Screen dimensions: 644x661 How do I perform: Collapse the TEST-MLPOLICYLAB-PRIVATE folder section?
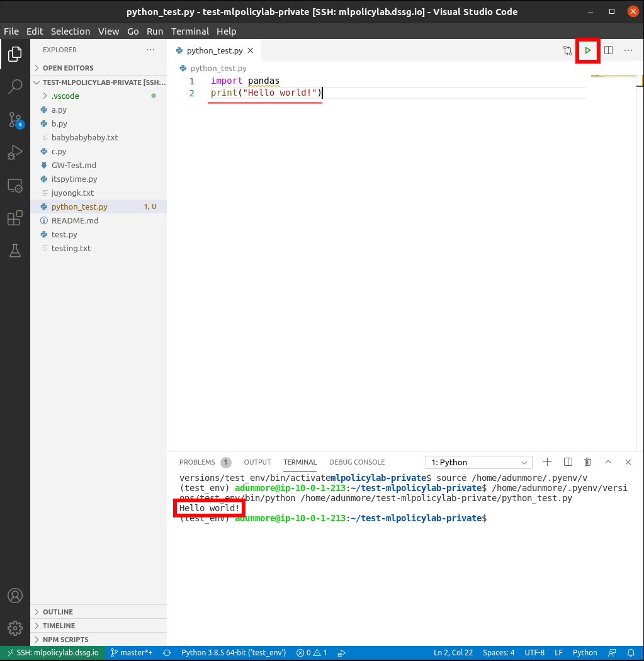tap(98, 82)
